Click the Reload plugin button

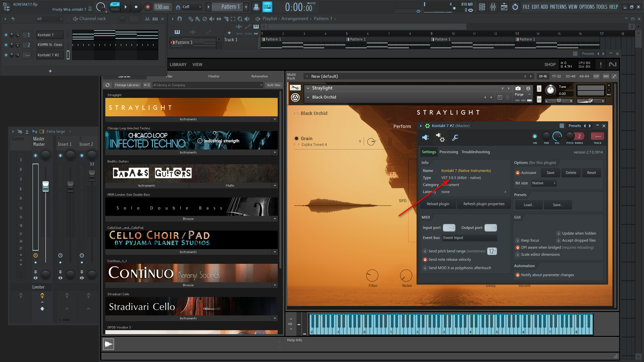[x=438, y=204]
